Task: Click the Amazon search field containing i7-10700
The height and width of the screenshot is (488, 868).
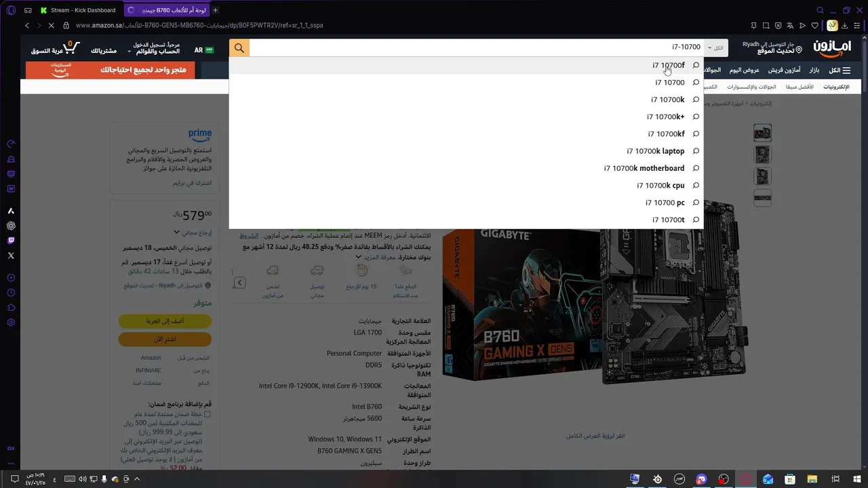Action: [477, 47]
